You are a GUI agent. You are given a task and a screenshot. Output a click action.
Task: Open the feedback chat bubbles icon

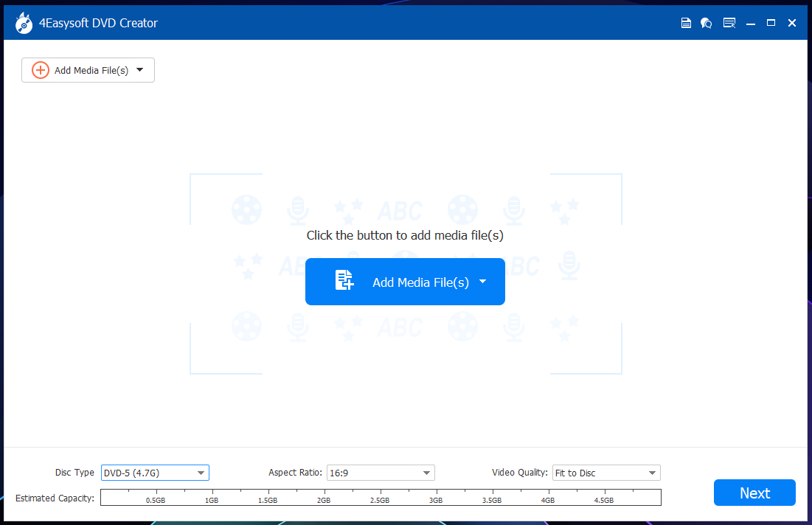707,23
